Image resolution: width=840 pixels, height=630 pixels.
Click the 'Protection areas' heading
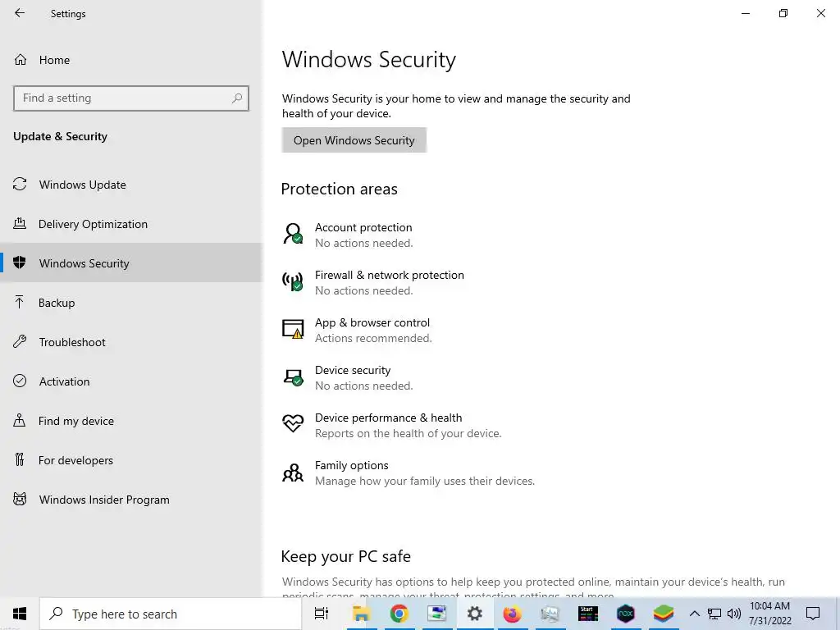click(339, 189)
